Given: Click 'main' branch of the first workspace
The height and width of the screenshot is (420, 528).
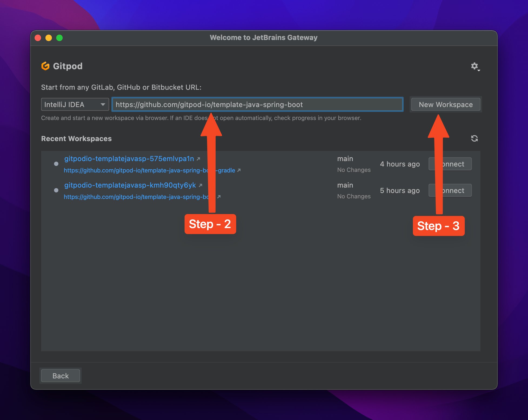Looking at the screenshot, I should coord(345,159).
